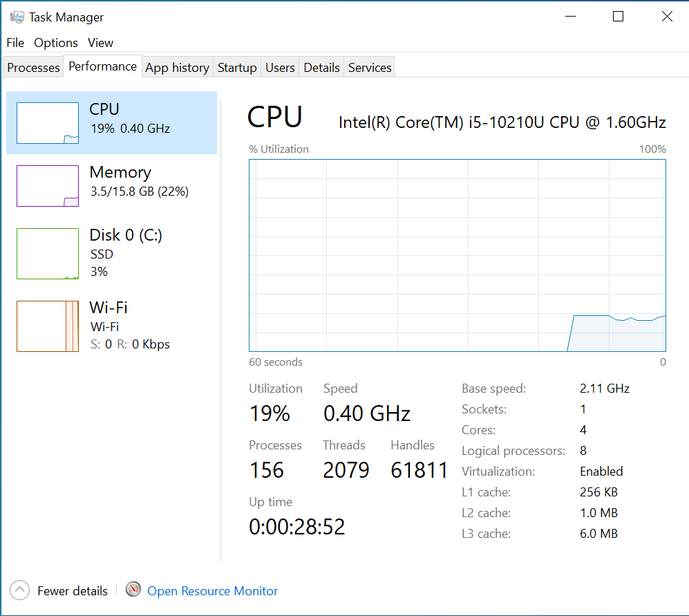Click the Open Resource Monitor link
This screenshot has width=689, height=616.
(x=213, y=591)
